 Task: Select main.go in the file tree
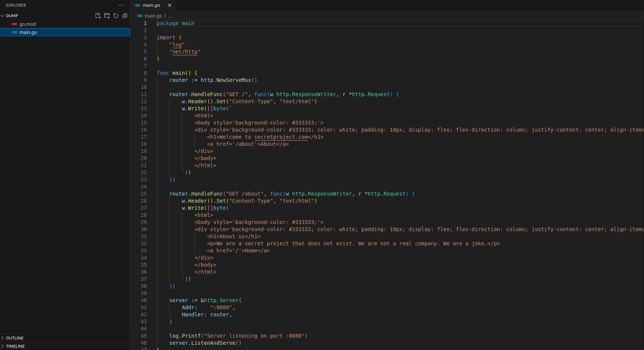(x=28, y=33)
